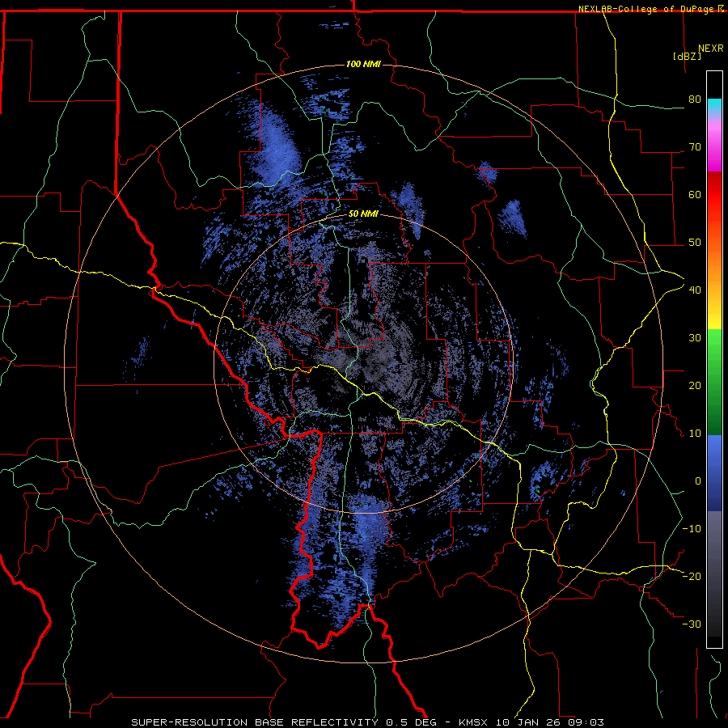Click the -30 dBZ scale value

(x=692, y=624)
